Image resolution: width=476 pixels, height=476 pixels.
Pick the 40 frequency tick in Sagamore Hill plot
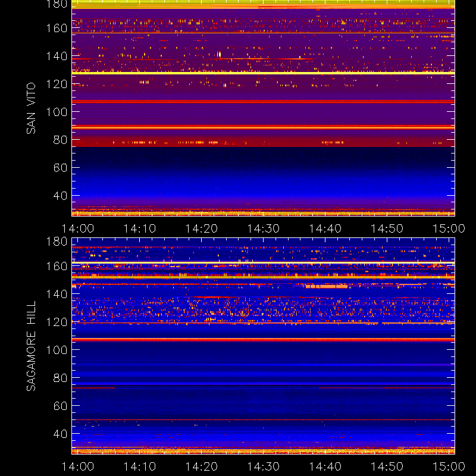click(60, 434)
